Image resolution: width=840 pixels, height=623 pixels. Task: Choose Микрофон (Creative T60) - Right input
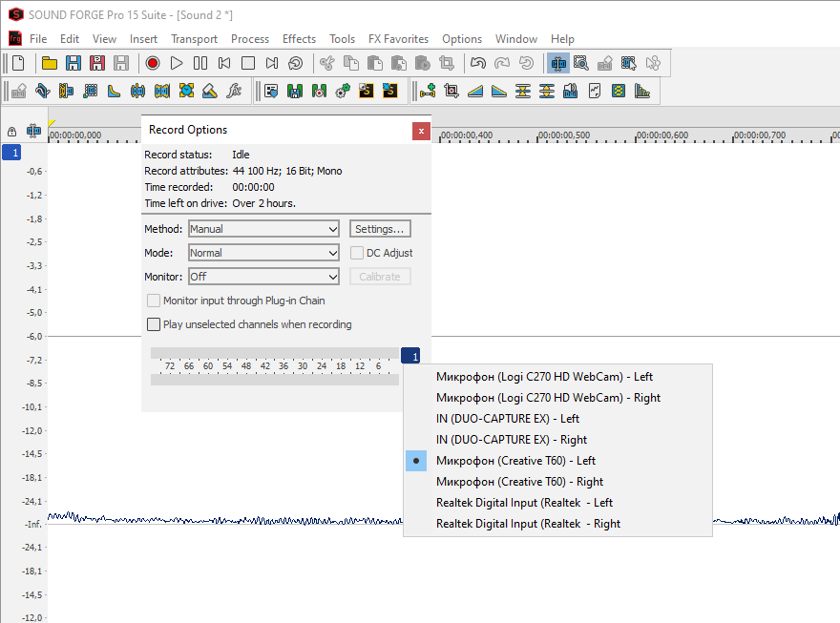557,482
